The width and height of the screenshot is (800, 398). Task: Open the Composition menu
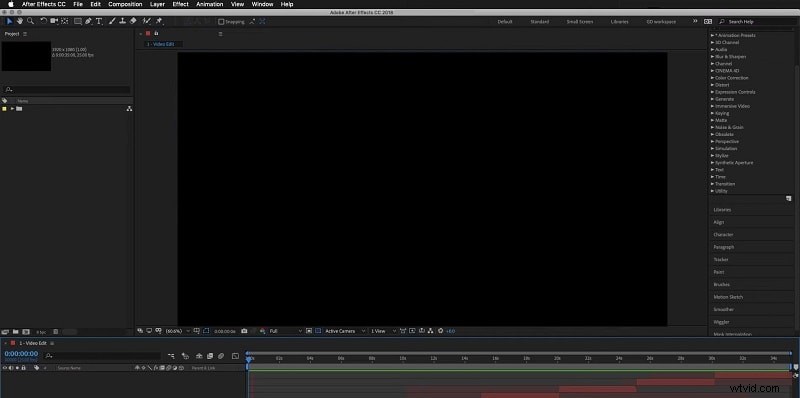125,4
